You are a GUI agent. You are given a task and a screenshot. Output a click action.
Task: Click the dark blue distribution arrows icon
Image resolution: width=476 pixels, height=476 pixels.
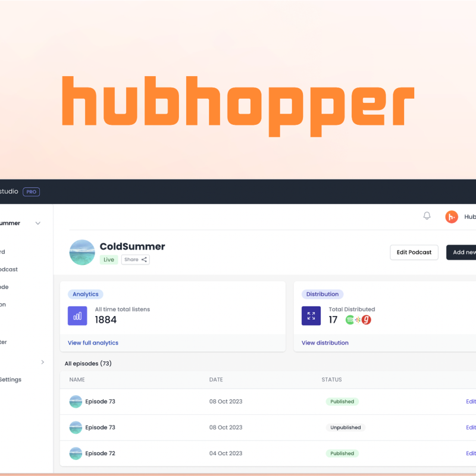tap(311, 316)
